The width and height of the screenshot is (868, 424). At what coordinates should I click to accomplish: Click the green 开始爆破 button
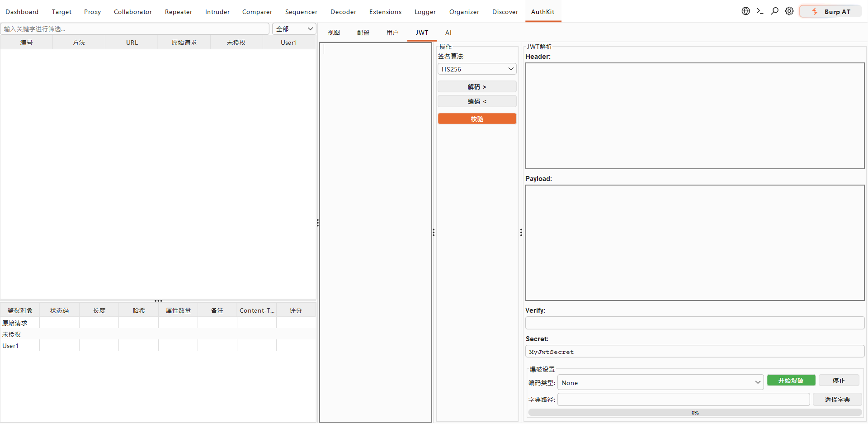pos(791,381)
